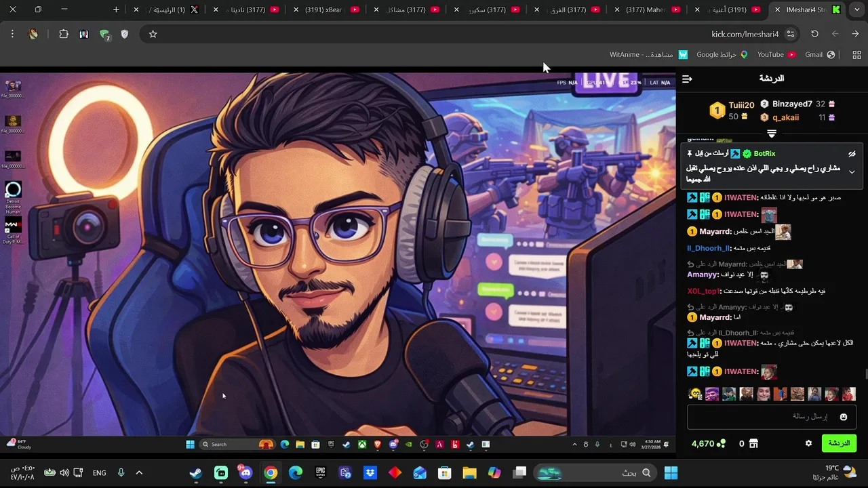This screenshot has width=868, height=488.
Task: Open the channel points shop icon
Action: point(753,443)
